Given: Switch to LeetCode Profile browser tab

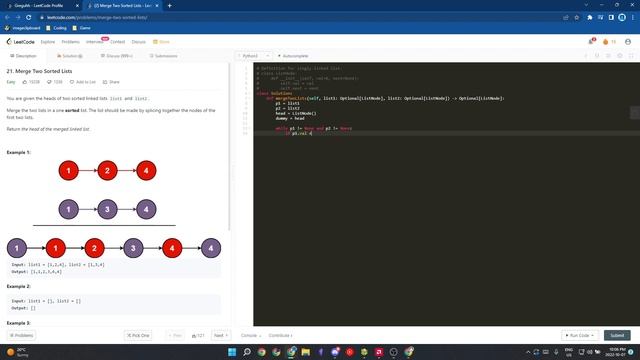Looking at the screenshot, I should tap(42, 6).
